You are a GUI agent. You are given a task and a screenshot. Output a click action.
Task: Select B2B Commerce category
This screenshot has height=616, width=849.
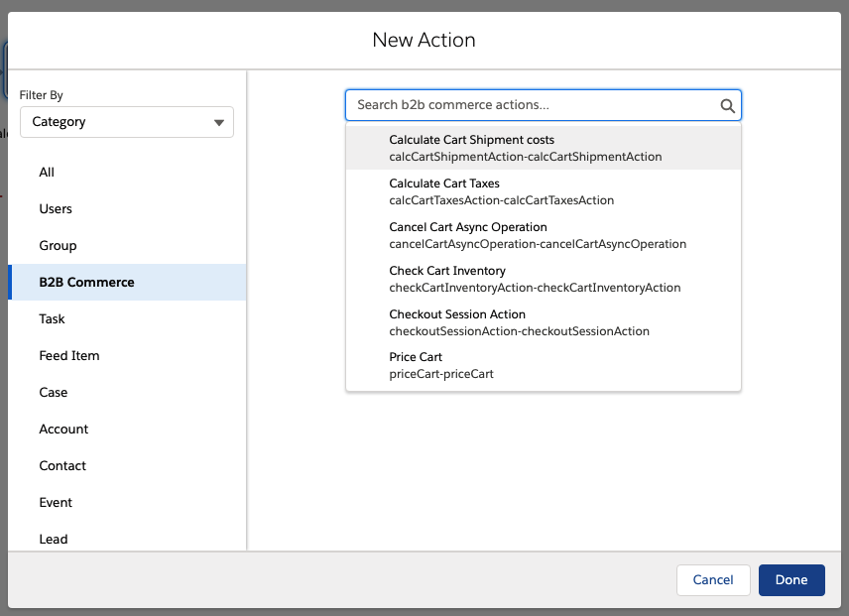point(127,282)
